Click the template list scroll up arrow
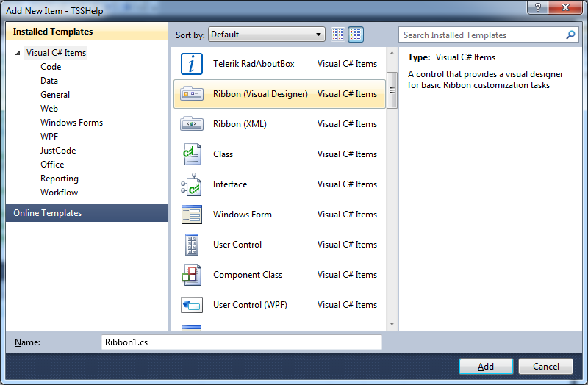Viewport: 588px width, 385px height. click(x=392, y=53)
